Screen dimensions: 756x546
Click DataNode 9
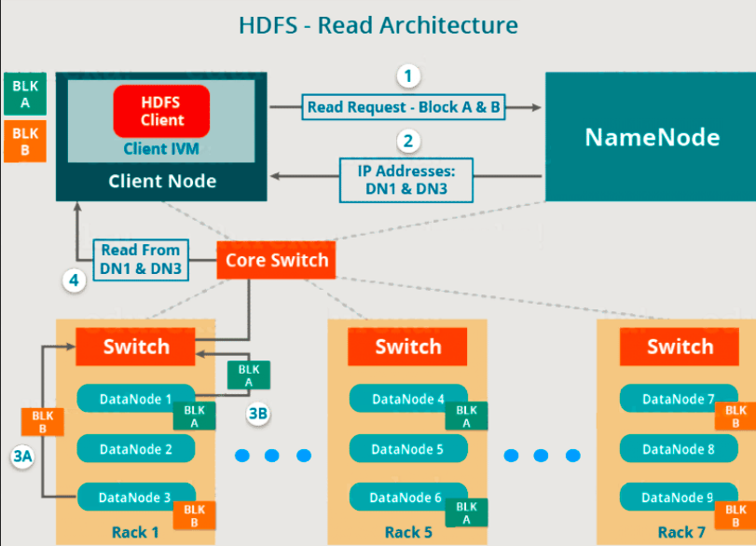(x=679, y=497)
